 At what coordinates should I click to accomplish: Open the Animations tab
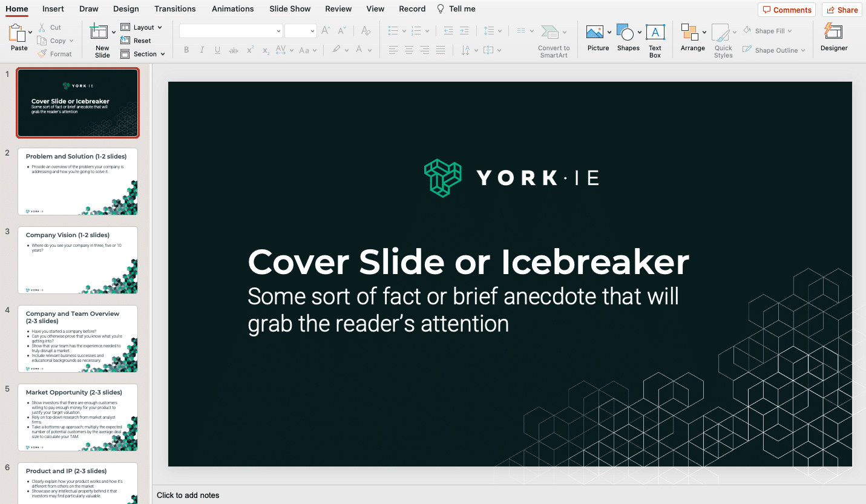[x=233, y=8]
